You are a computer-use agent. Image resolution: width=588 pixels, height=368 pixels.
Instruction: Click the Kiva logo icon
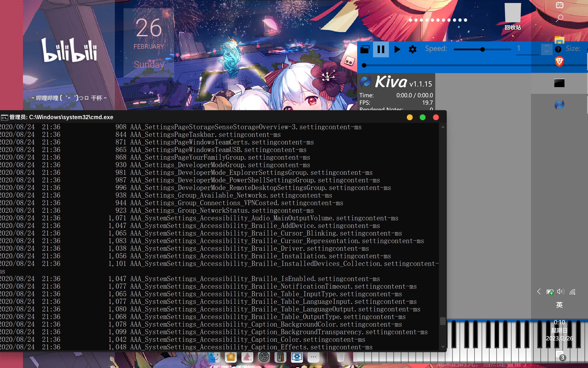pos(365,81)
